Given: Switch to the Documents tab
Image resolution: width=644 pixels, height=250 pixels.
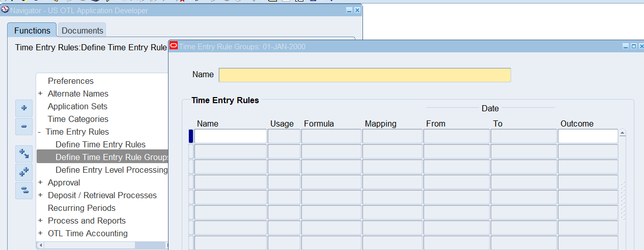Looking at the screenshot, I should pos(82,30).
